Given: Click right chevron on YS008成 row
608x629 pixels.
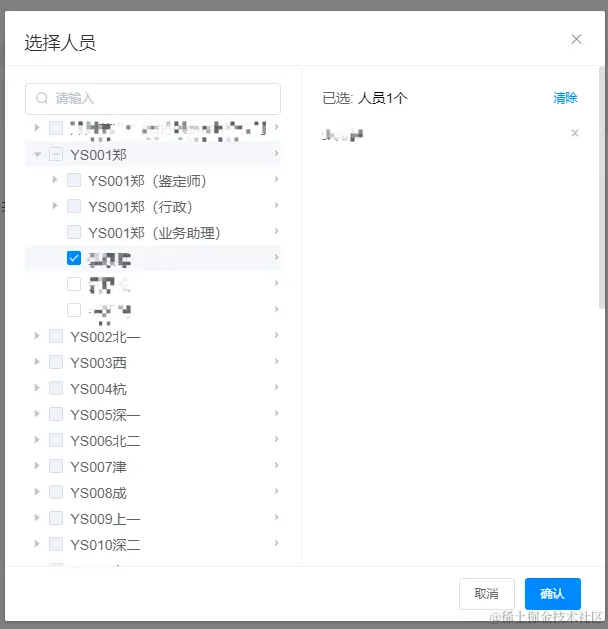Looking at the screenshot, I should click(276, 491).
